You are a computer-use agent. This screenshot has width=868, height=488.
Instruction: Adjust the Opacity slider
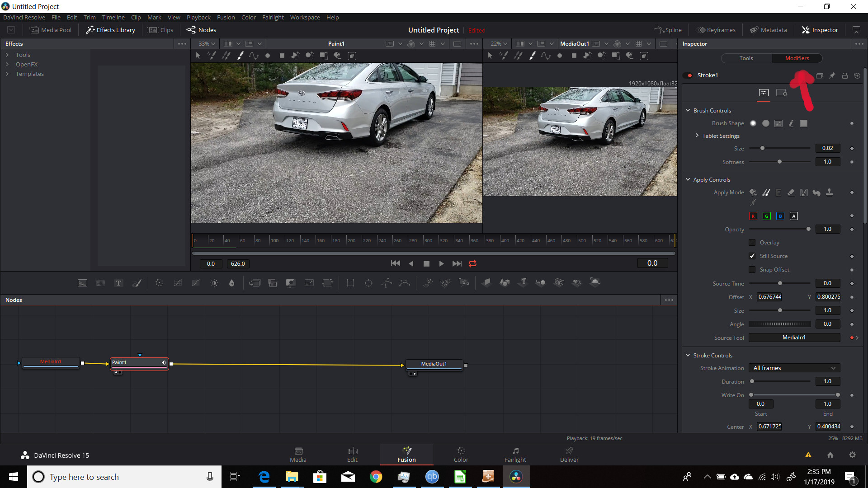click(779, 229)
